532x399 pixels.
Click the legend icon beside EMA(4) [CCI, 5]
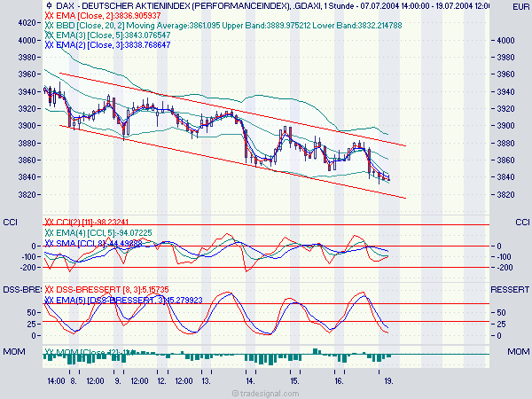pos(49,233)
